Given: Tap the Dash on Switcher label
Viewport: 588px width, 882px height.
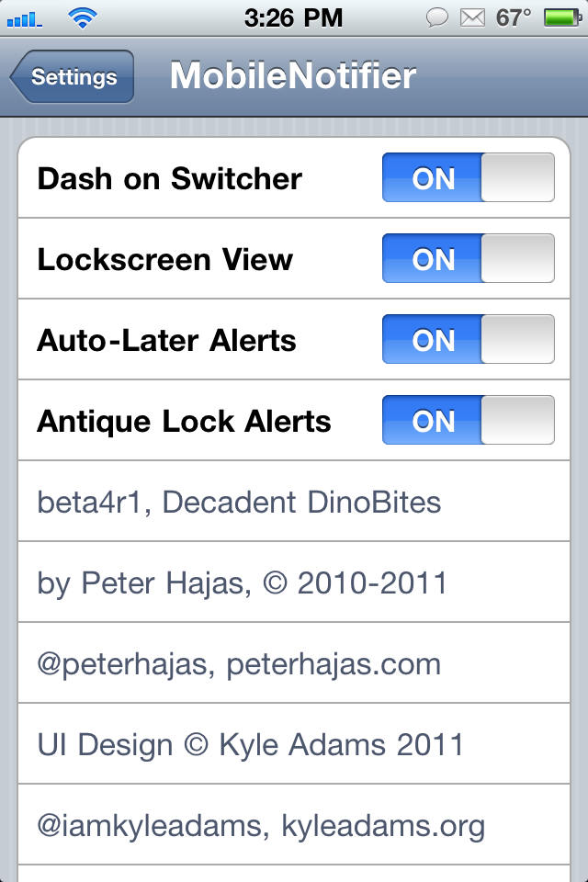Looking at the screenshot, I should pyautogui.click(x=169, y=178).
